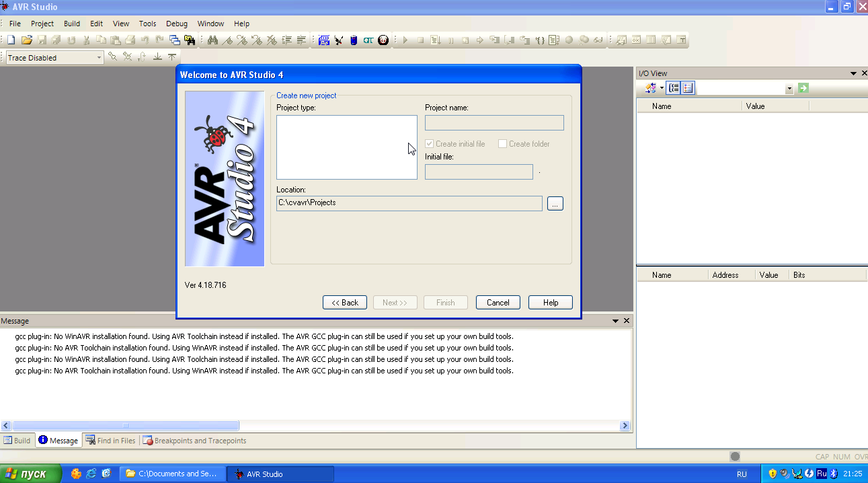Click the trace pin icon beside Trace Disabled
Image resolution: width=868 pixels, height=483 pixels.
pyautogui.click(x=113, y=57)
